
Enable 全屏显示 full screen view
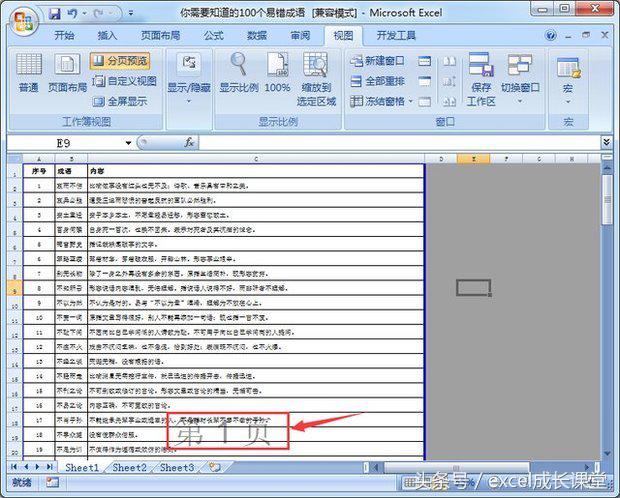coord(119,102)
